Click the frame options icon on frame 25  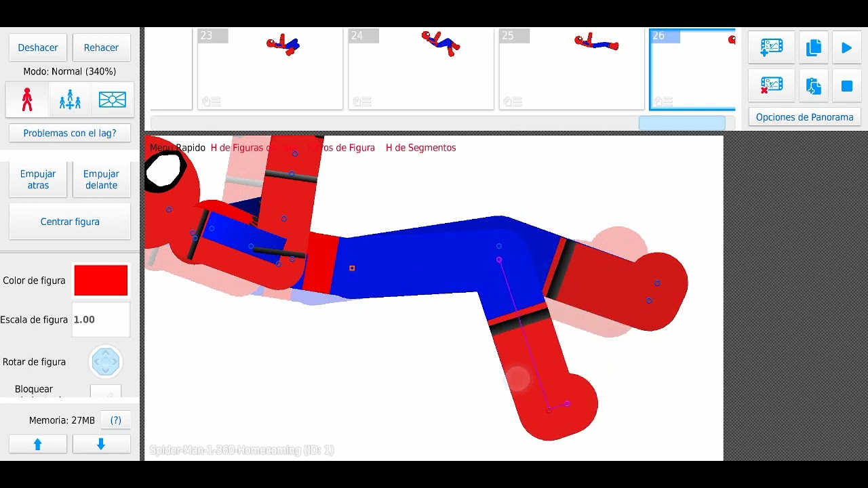(x=512, y=102)
